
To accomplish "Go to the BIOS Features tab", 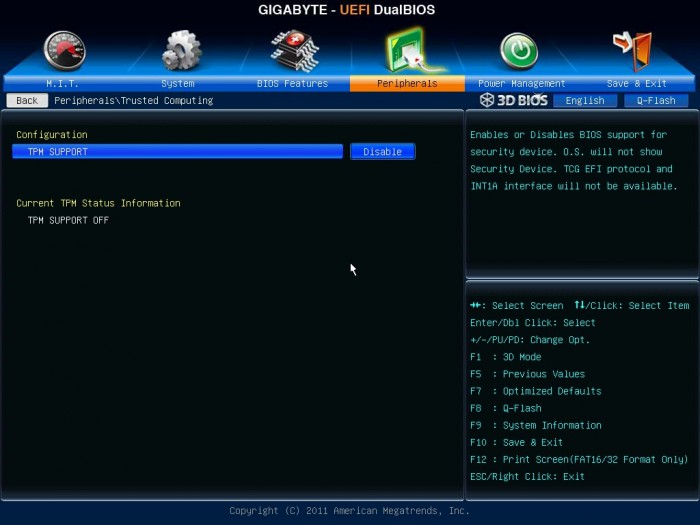I will click(292, 83).
